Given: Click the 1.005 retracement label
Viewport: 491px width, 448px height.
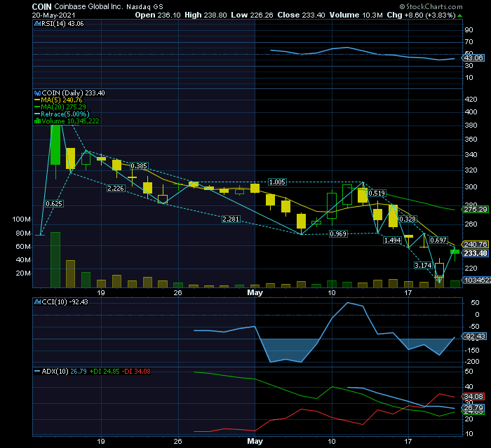Looking at the screenshot, I should point(278,182).
